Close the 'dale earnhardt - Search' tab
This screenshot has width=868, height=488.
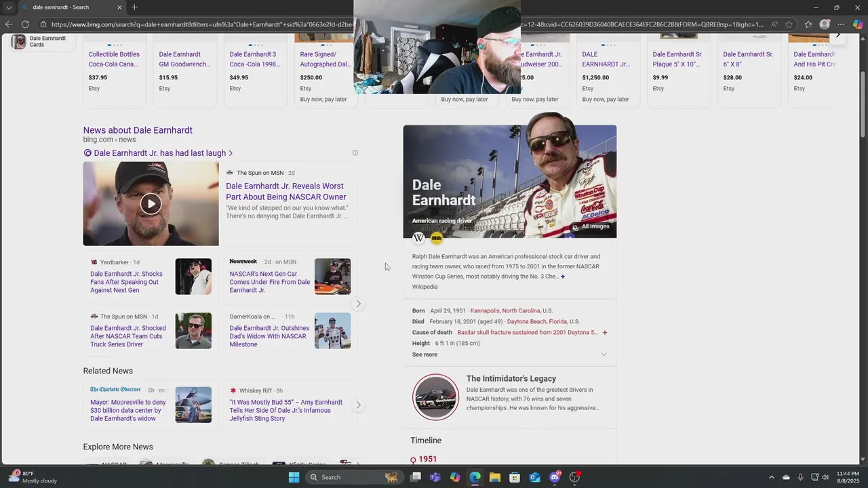pos(119,7)
